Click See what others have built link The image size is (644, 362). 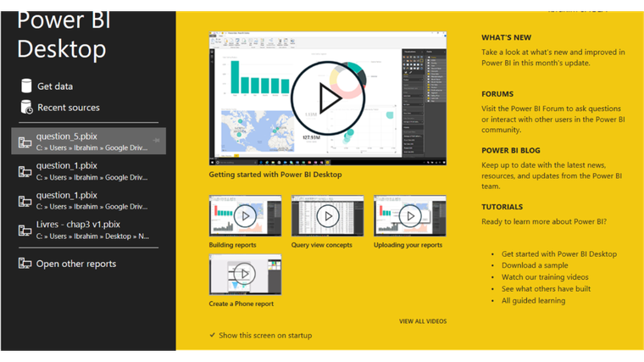tap(546, 289)
